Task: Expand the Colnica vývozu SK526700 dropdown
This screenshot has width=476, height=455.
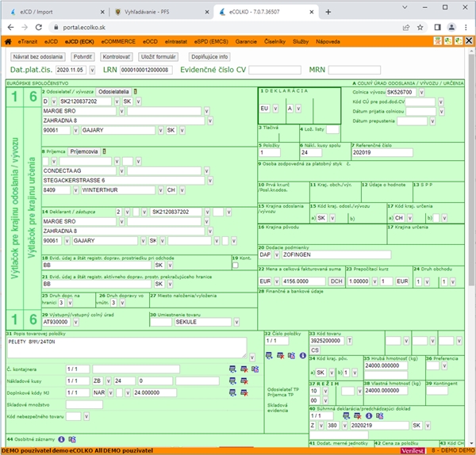Action: click(421, 92)
